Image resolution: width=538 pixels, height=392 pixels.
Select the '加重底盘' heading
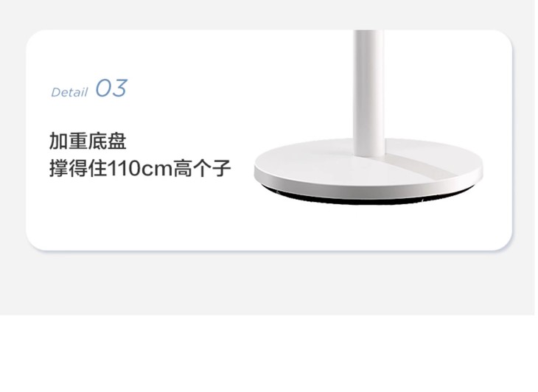(x=88, y=141)
